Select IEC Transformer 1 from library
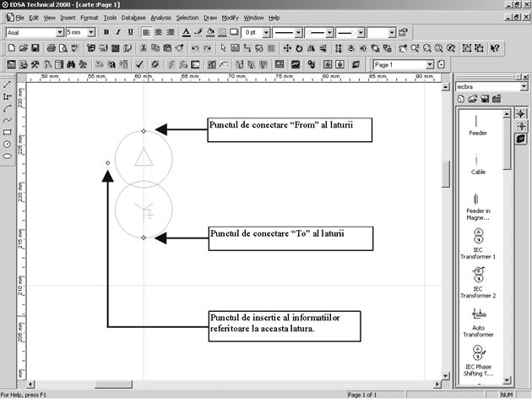The height and width of the screenshot is (399, 532). pyautogui.click(x=478, y=242)
